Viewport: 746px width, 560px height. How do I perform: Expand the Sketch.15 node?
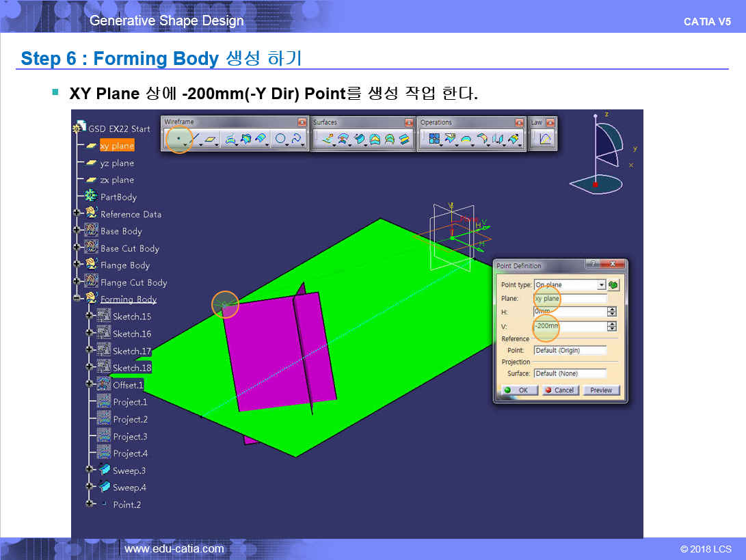click(89, 316)
